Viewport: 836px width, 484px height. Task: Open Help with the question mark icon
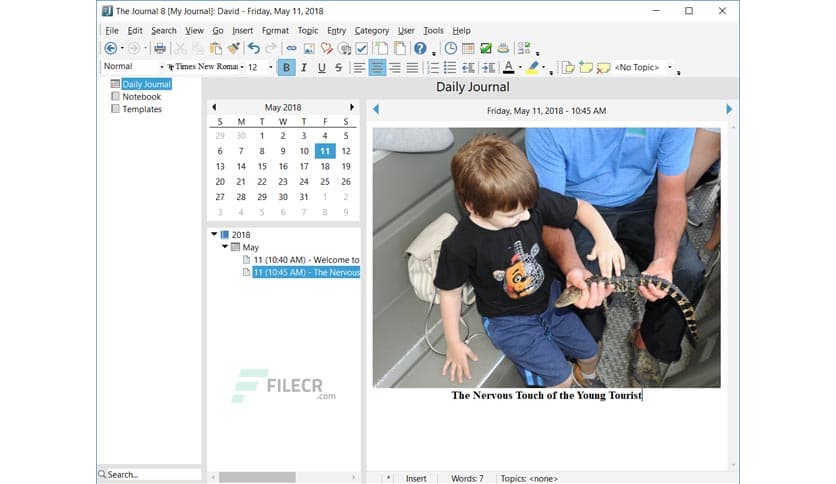tap(421, 48)
